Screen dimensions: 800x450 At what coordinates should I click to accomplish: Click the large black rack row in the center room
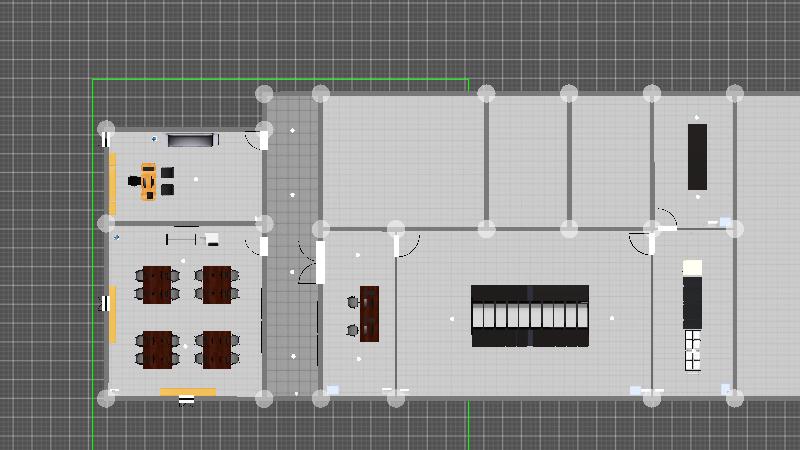529,316
